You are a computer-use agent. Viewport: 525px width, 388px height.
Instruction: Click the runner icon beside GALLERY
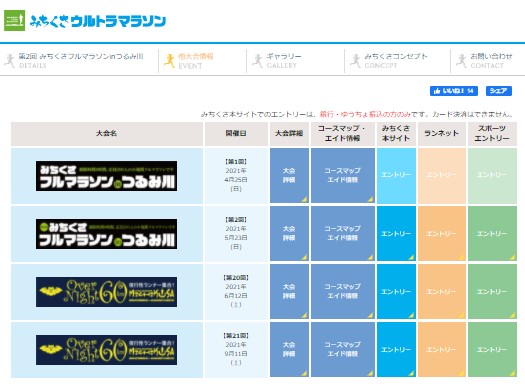click(257, 61)
